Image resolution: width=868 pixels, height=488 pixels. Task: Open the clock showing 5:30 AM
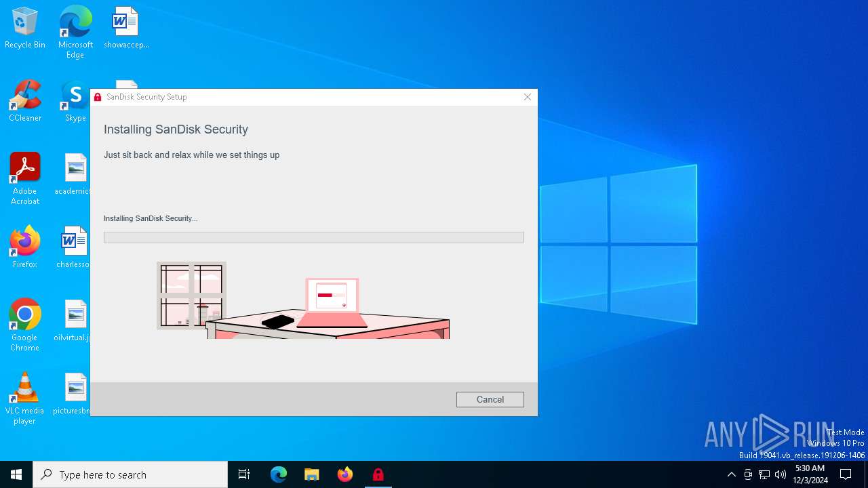810,474
